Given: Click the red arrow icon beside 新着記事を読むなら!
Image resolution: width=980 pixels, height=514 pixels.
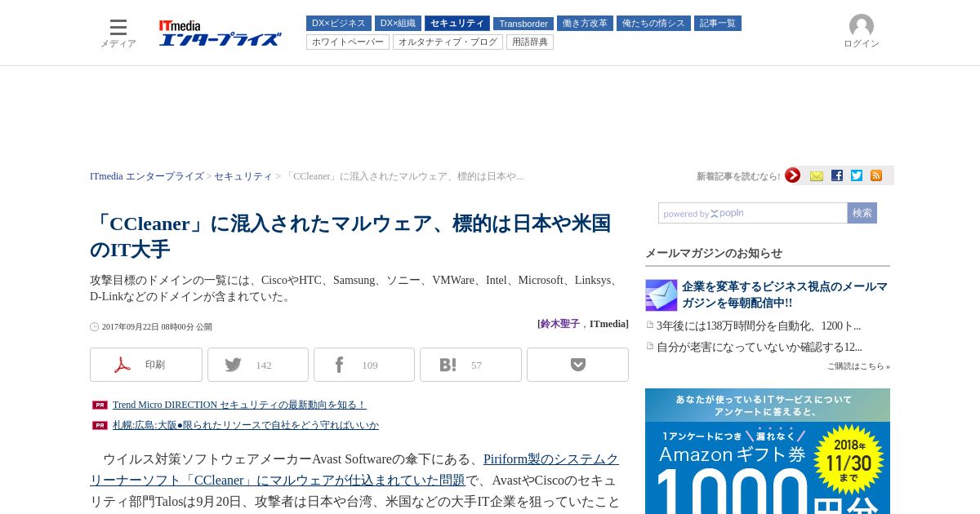Looking at the screenshot, I should [792, 175].
